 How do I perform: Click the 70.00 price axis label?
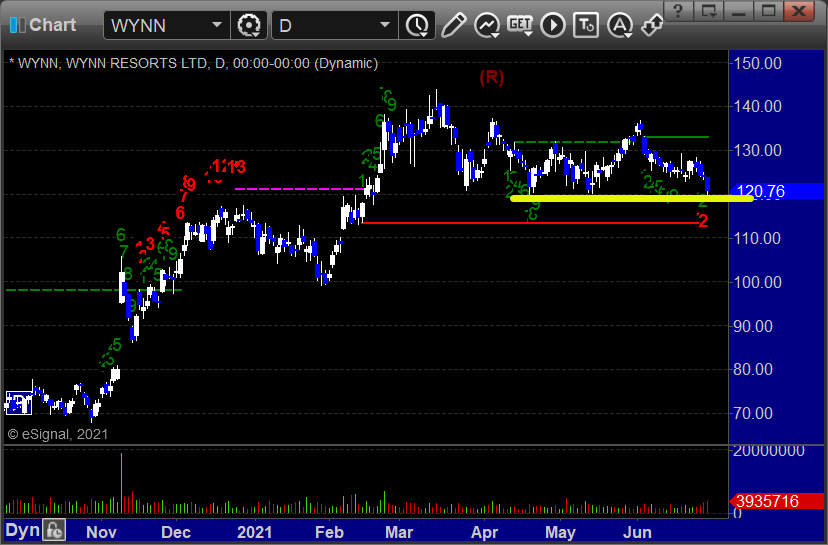click(x=754, y=413)
